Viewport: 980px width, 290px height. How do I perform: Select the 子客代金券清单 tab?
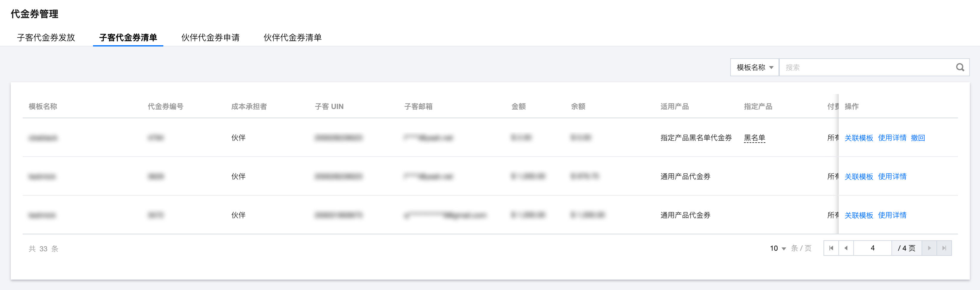pyautogui.click(x=128, y=37)
